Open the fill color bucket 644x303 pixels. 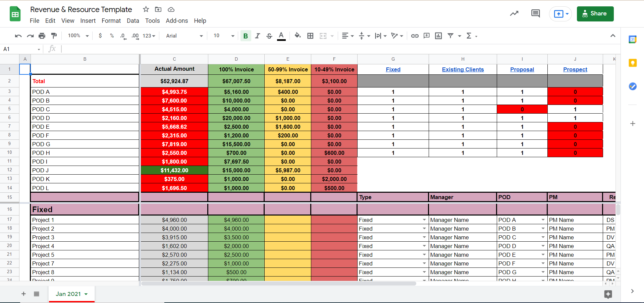pos(298,36)
